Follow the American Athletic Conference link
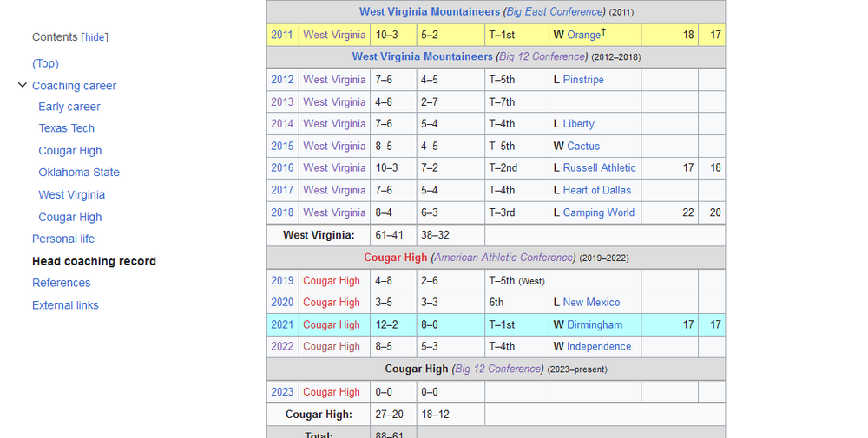This screenshot has width=868, height=438. coord(504,258)
